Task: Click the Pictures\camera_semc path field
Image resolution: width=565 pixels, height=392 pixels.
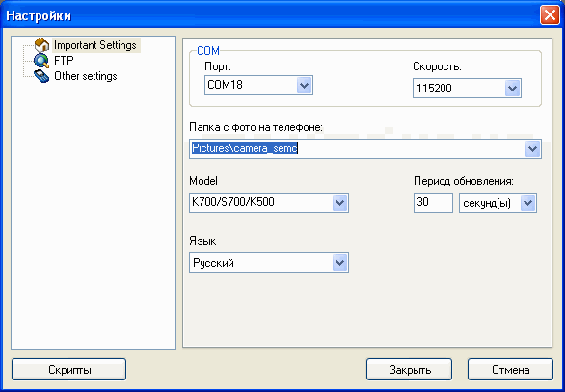Action: pyautogui.click(x=357, y=148)
